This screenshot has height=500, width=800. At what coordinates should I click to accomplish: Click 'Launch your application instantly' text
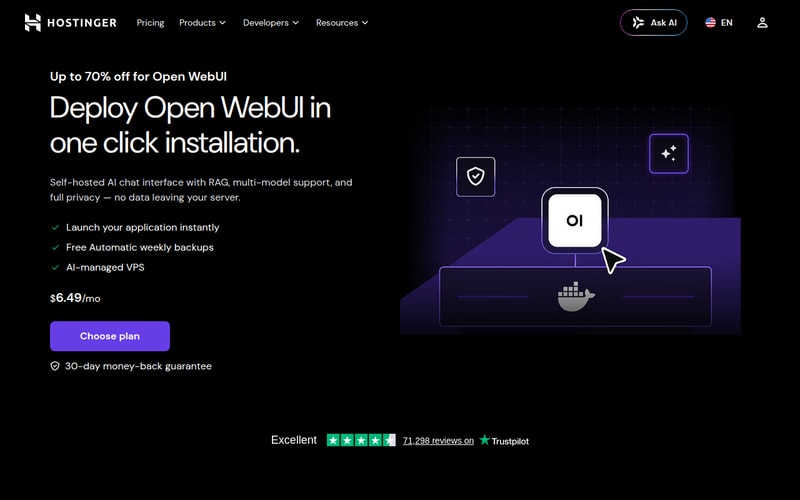(142, 228)
